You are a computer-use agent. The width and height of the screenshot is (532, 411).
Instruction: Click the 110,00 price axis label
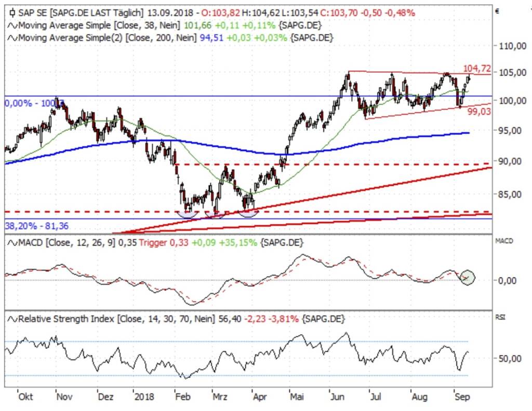[x=512, y=46]
